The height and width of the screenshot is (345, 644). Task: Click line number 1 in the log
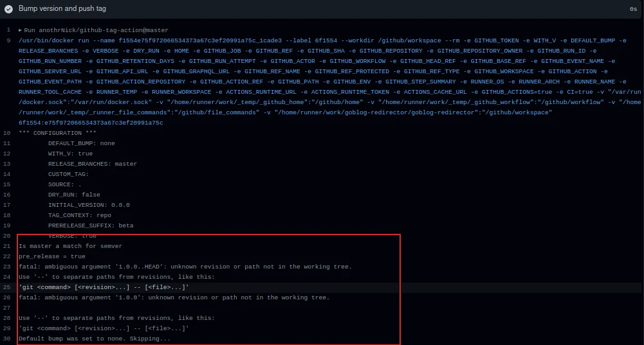point(8,30)
